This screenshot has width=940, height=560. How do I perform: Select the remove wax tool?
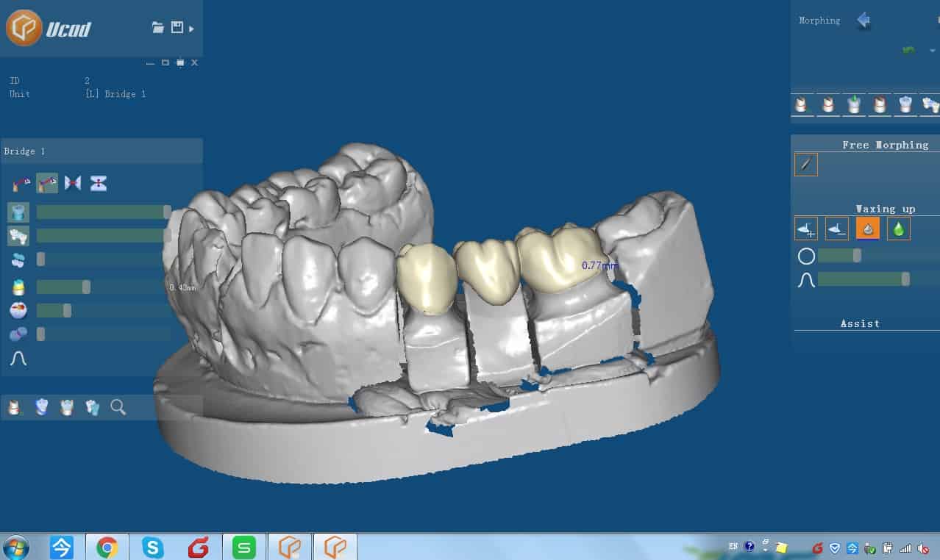(836, 229)
